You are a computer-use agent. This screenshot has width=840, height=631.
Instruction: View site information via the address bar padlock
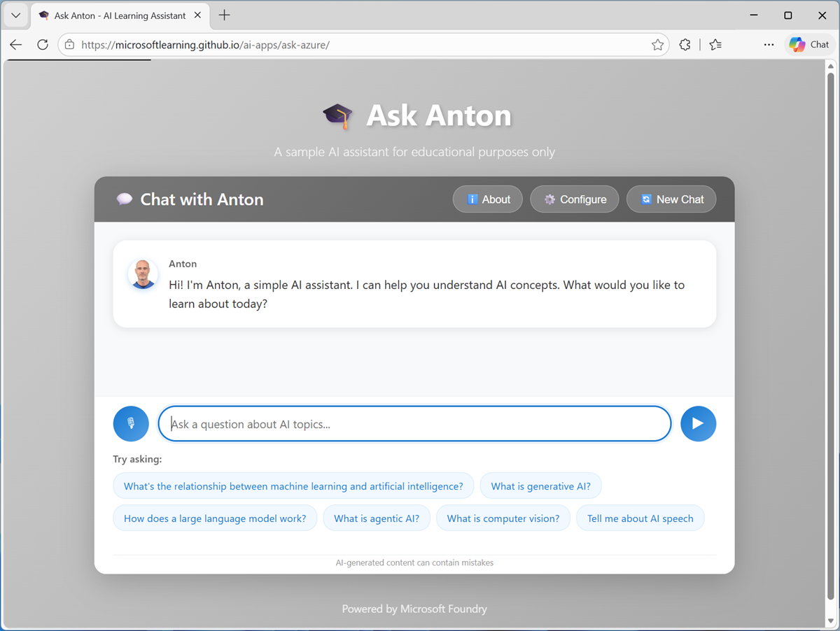[x=69, y=44]
